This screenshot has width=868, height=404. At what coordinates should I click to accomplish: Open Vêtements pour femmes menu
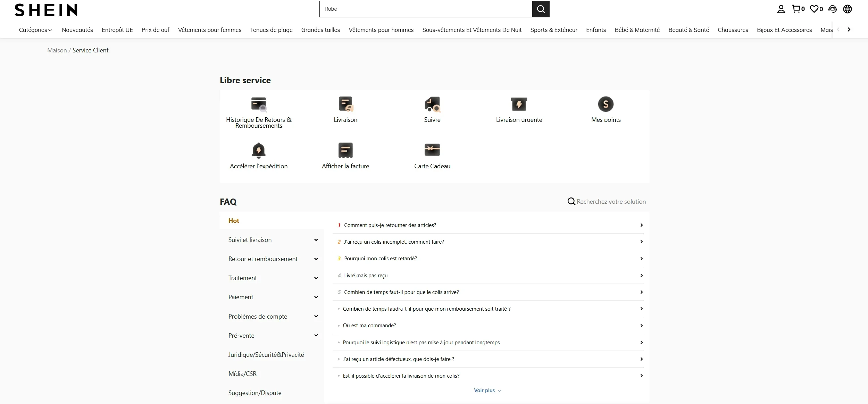210,30
